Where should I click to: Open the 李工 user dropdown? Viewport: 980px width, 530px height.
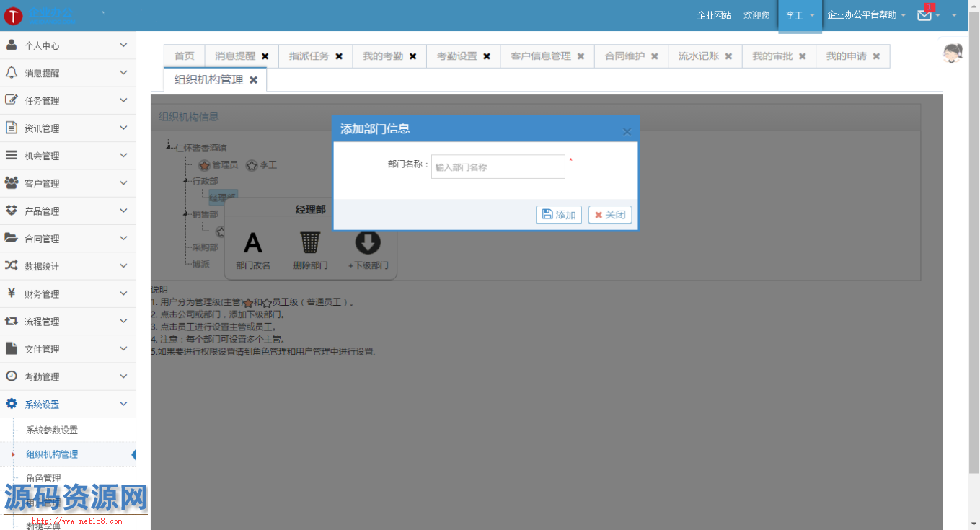[x=800, y=15]
